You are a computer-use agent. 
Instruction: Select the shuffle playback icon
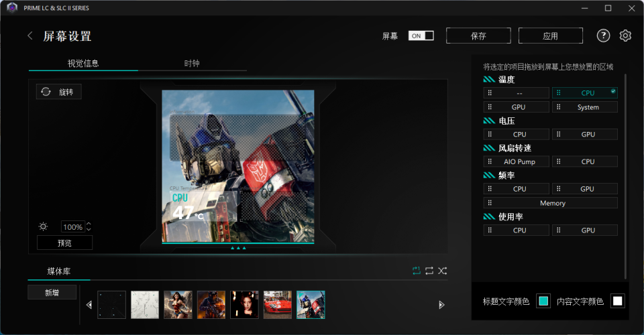[x=442, y=271]
